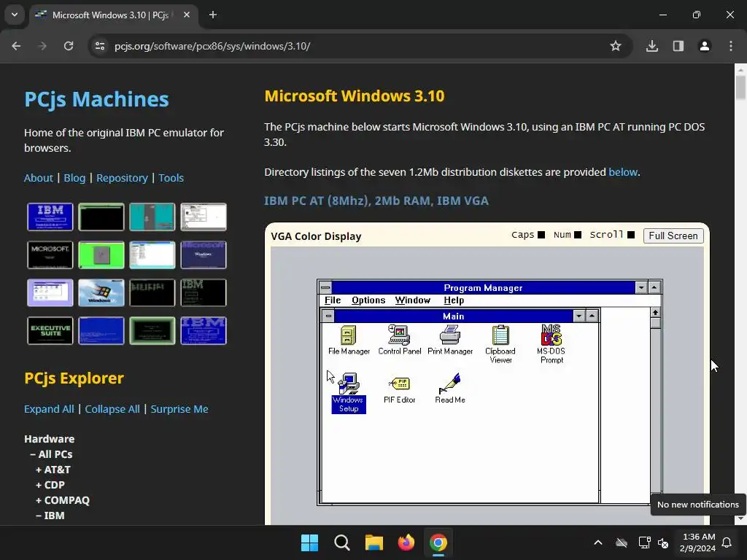The height and width of the screenshot is (560, 747).
Task: Bookmark this page with the star icon
Action: tap(616, 46)
